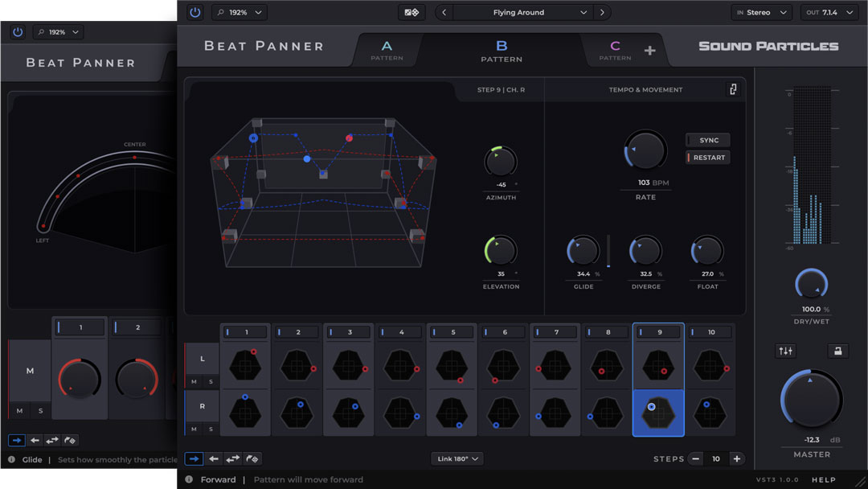868x489 pixels.
Task: Toggle step 7 enable header
Action: coord(556,332)
